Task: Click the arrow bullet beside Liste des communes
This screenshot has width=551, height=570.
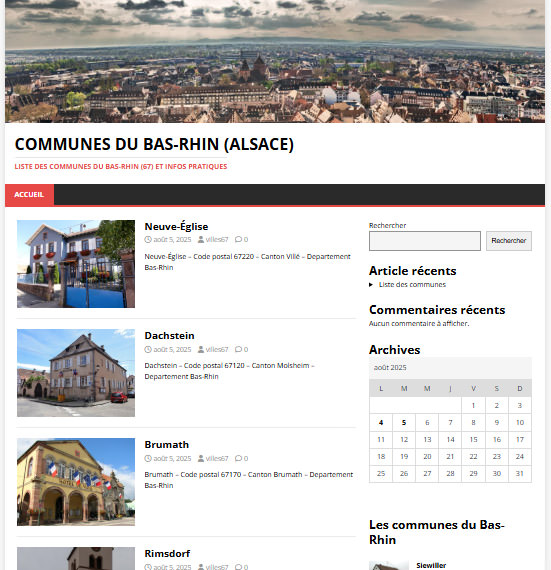Action: coord(371,285)
